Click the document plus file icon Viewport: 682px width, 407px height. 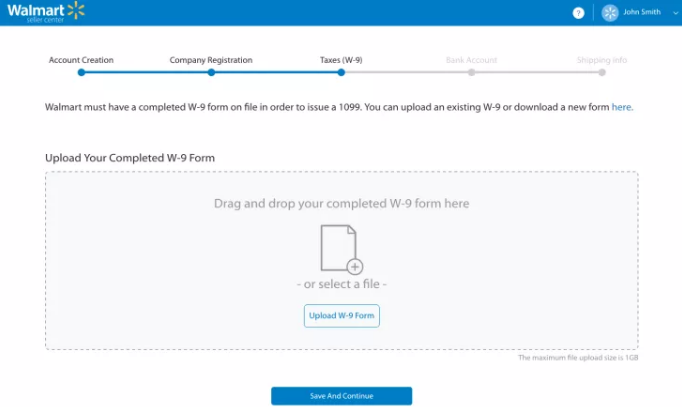(x=341, y=250)
